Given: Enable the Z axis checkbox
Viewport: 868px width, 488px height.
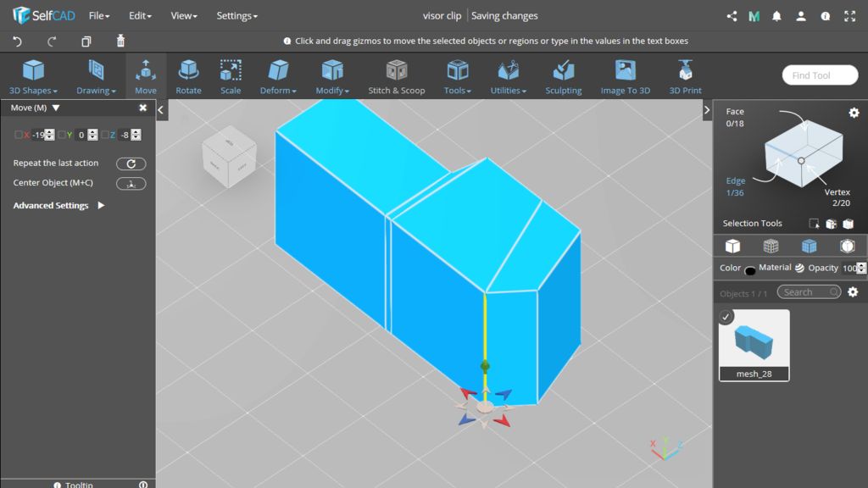Looking at the screenshot, I should tap(104, 135).
